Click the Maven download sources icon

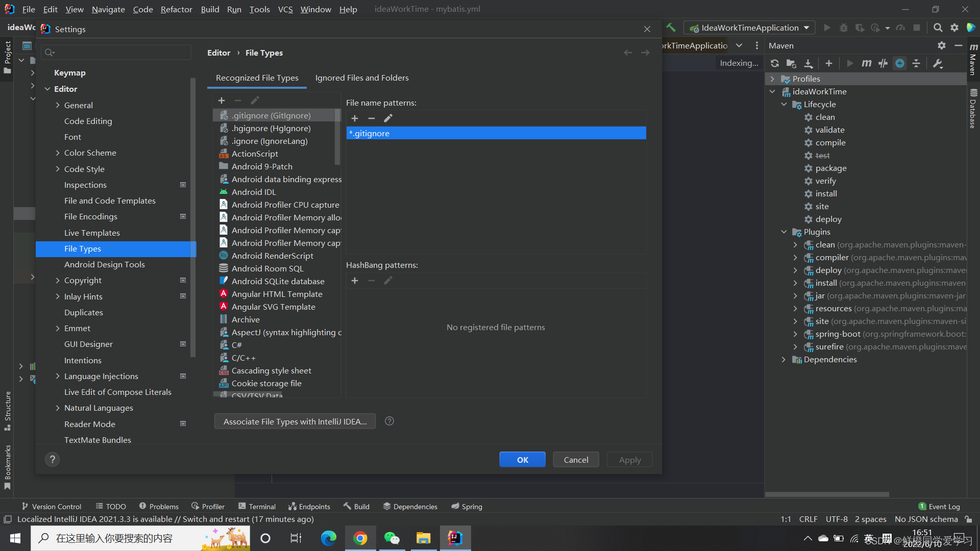[809, 63]
